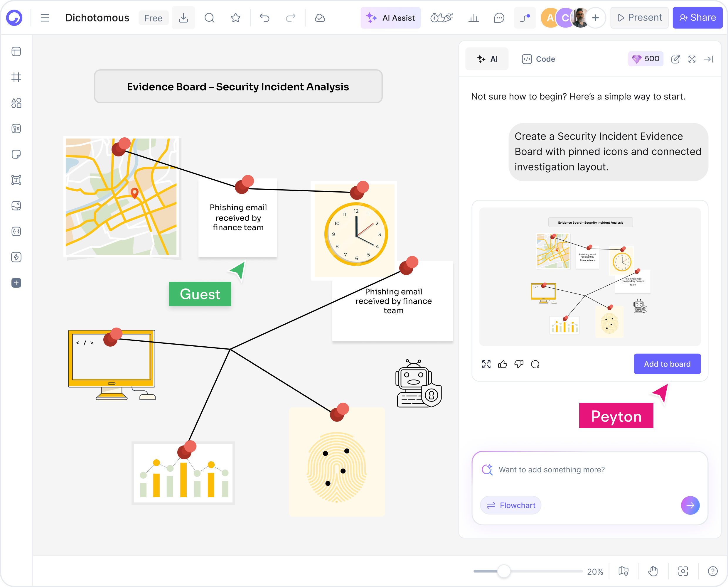Redo the last action
Image resolution: width=728 pixels, height=587 pixels.
[290, 18]
